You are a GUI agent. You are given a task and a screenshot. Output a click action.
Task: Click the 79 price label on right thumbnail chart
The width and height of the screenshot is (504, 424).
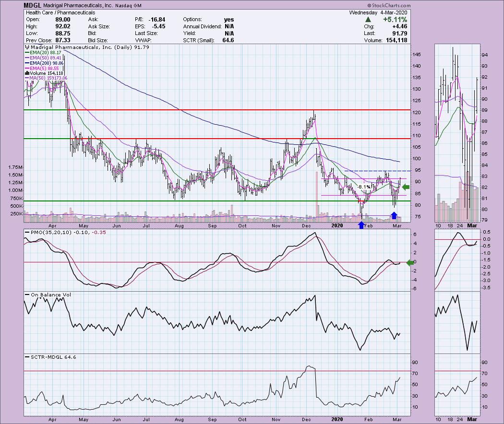click(485, 220)
